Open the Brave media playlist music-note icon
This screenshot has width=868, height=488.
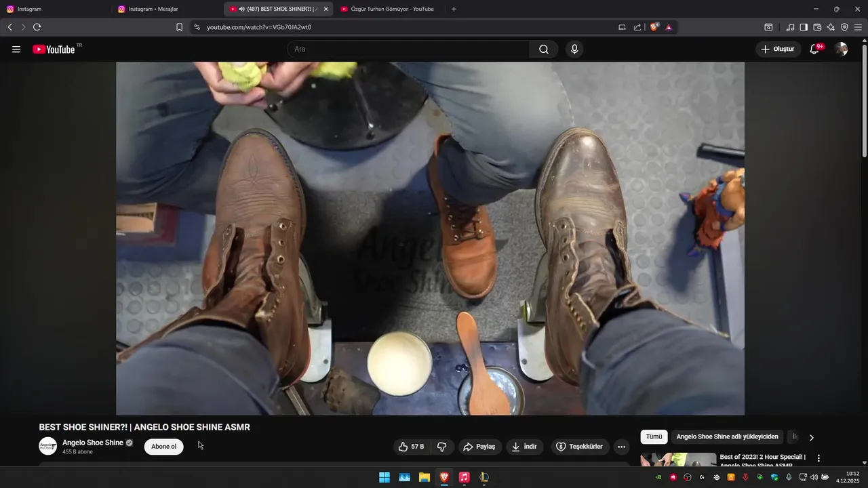pyautogui.click(x=790, y=27)
